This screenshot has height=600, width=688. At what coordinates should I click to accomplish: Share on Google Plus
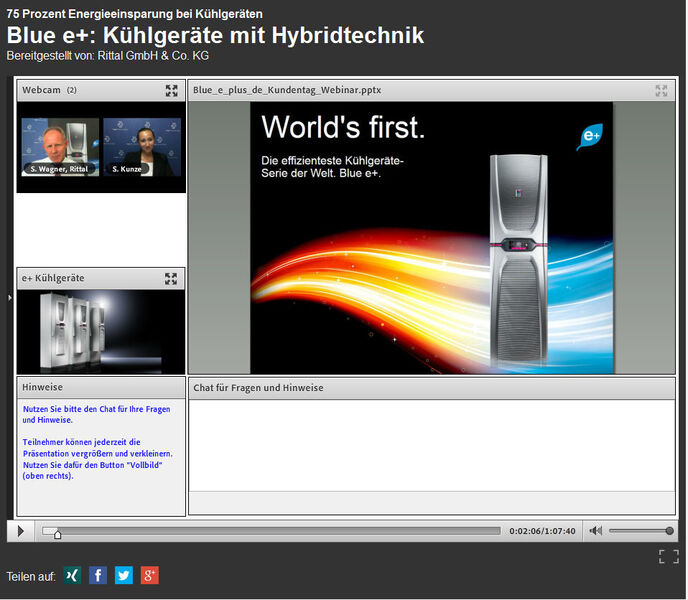[150, 575]
